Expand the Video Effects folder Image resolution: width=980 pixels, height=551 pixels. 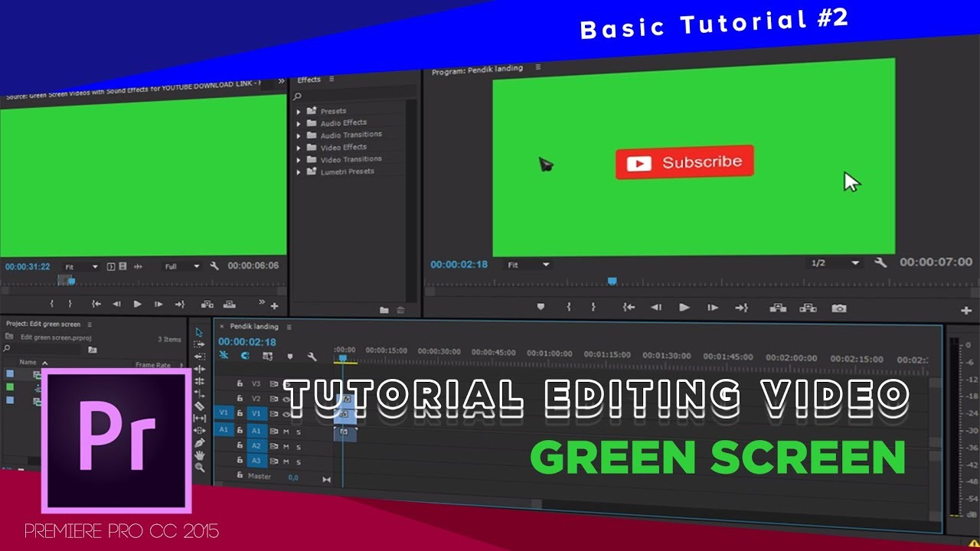[x=299, y=148]
